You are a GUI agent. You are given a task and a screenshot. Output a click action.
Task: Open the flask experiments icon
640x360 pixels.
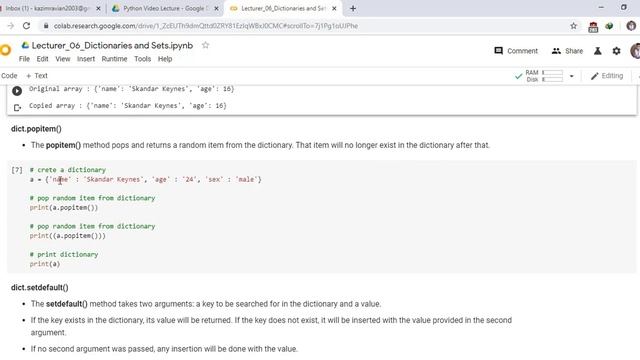pyautogui.click(x=598, y=51)
